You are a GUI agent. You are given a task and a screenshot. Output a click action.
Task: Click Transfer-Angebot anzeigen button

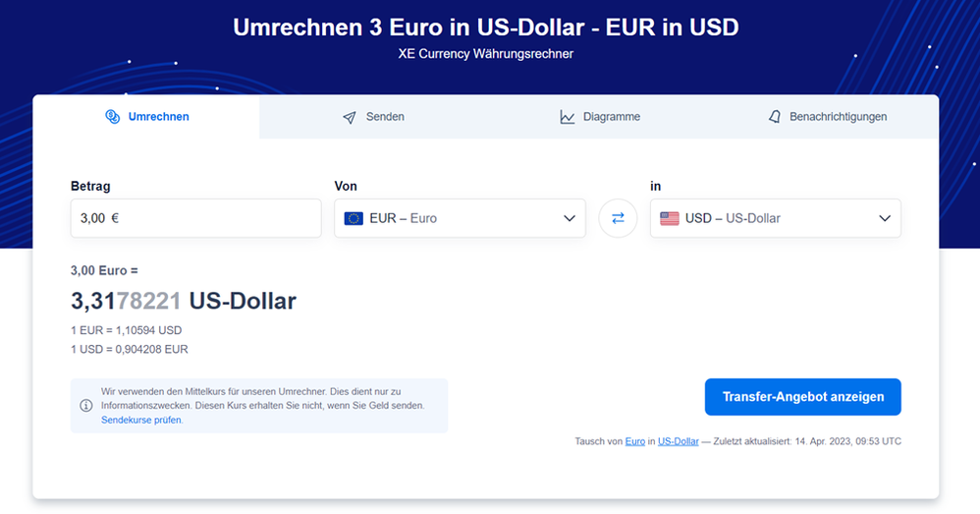802,397
